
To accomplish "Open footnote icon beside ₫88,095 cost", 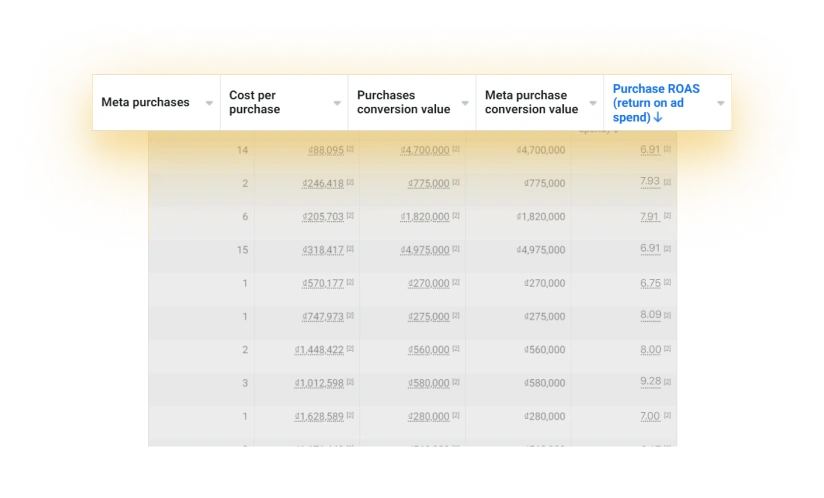I will [x=350, y=149].
